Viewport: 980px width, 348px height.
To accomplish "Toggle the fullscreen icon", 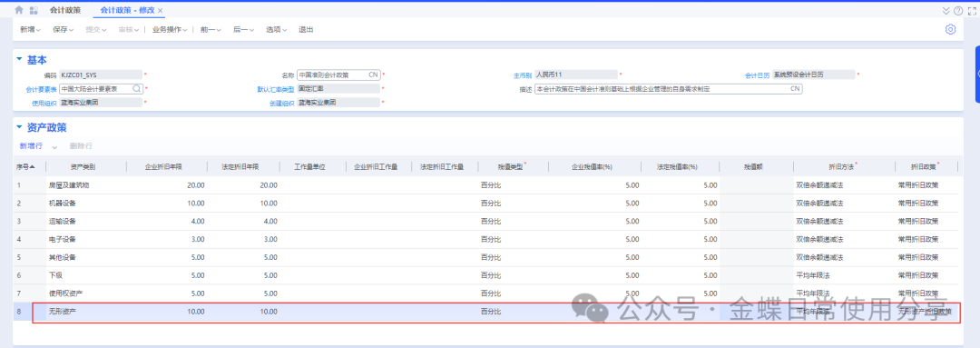I will [972, 11].
